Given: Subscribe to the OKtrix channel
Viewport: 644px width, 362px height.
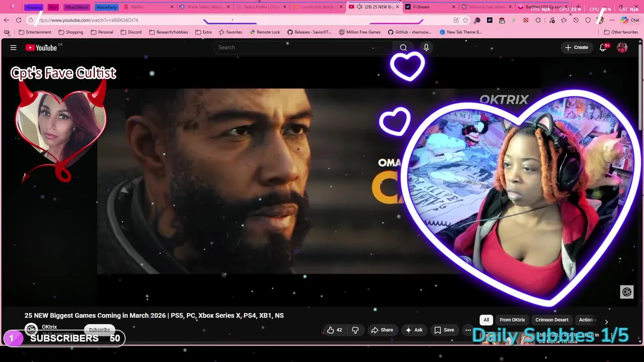Looking at the screenshot, I should click(x=100, y=330).
